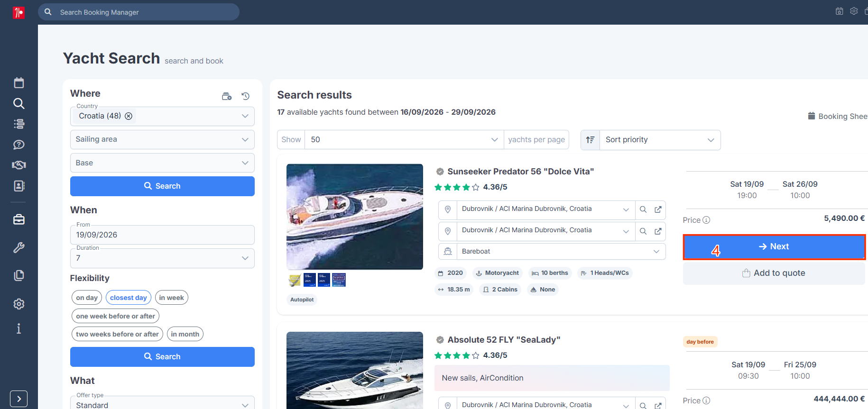Open the list icon in the left sidebar
Screen dimensions: 868x409
[x=19, y=124]
